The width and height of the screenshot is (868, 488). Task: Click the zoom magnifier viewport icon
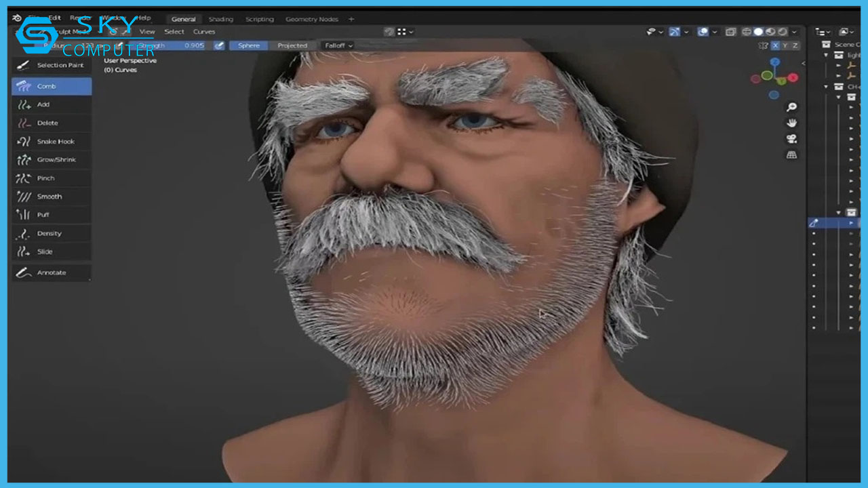[791, 107]
